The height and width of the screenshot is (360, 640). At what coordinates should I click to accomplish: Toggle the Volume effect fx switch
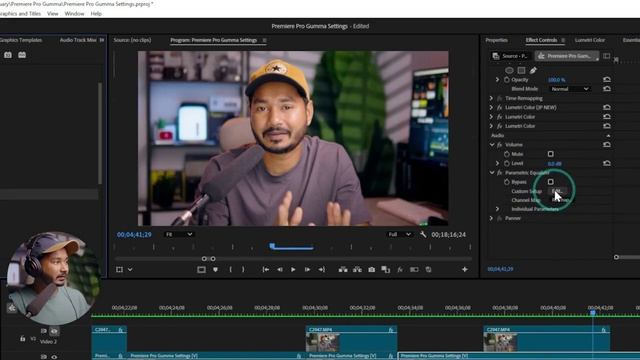499,144
